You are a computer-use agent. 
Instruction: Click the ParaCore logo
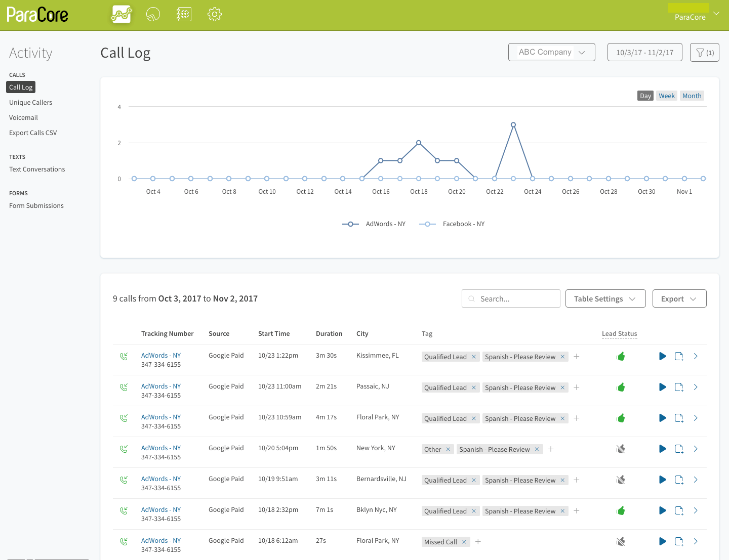point(37,15)
